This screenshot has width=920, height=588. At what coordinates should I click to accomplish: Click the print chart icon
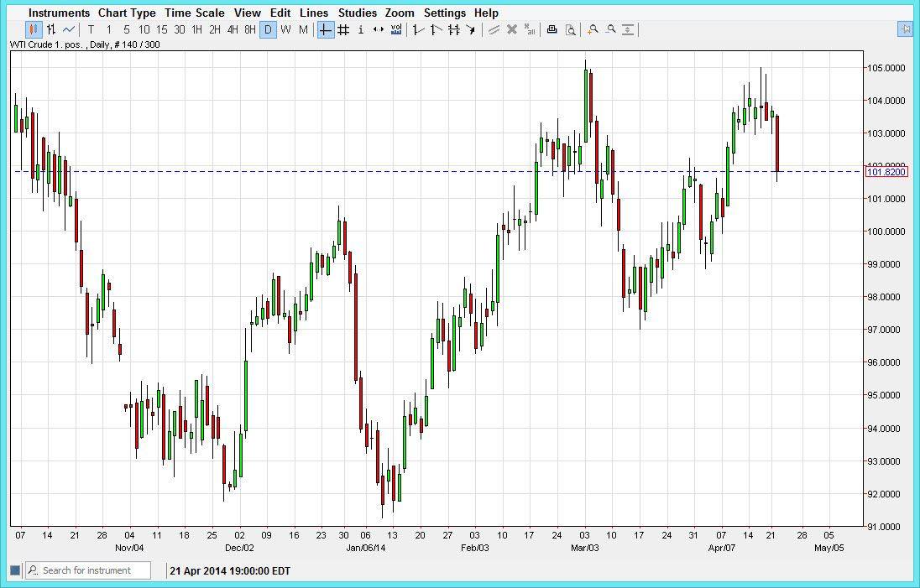pos(552,29)
